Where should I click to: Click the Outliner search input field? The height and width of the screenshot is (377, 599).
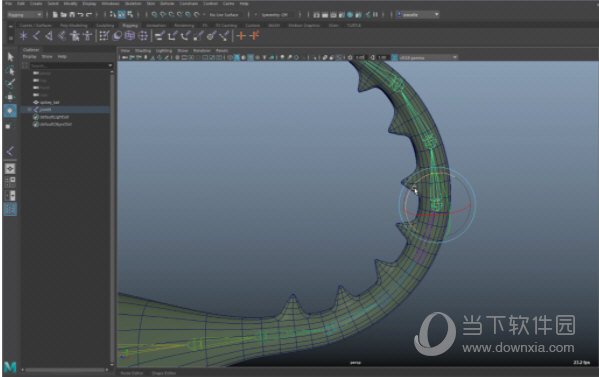68,66
